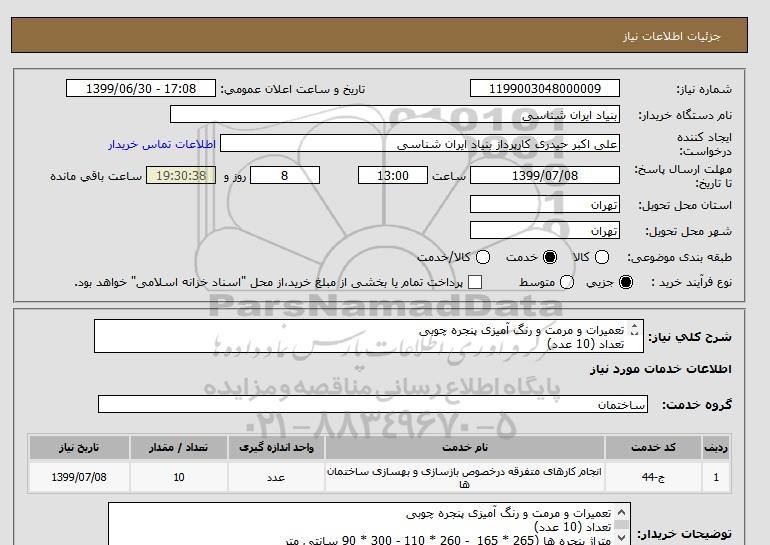Click the need number field 1199003048000009

click(545, 88)
